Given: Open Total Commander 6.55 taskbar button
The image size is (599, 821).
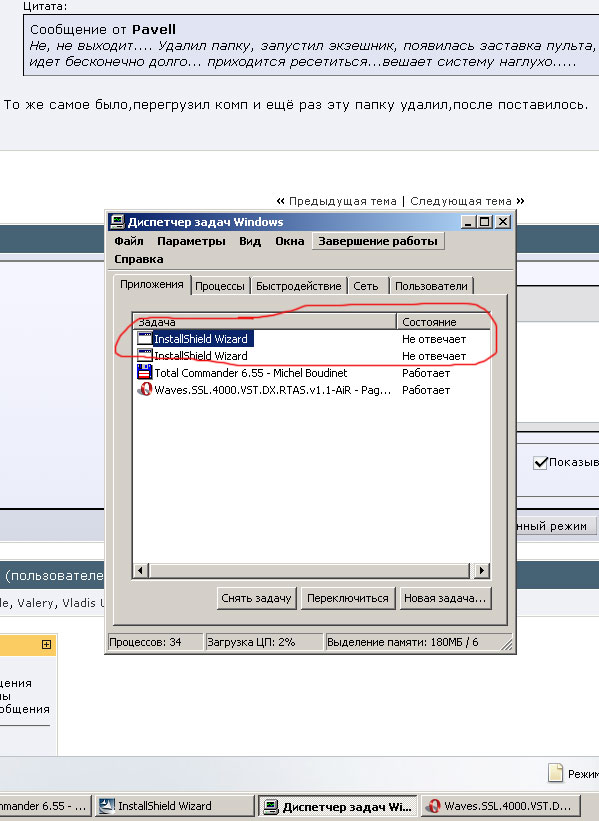Looking at the screenshot, I should [45, 806].
